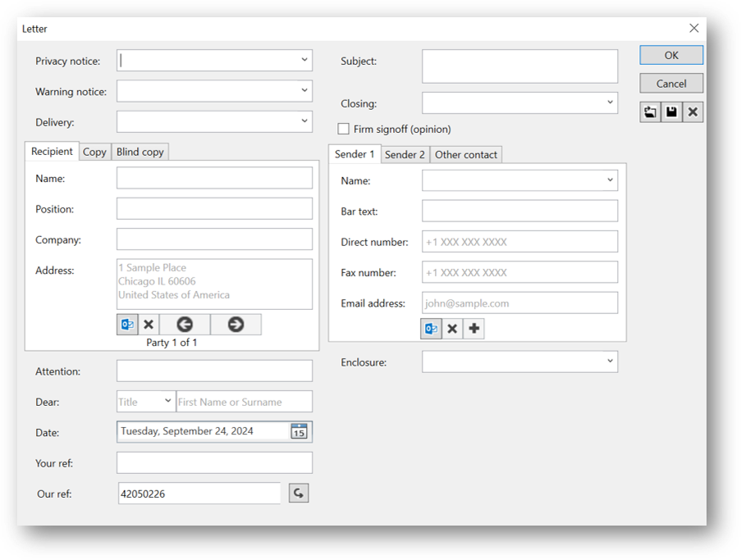Click the Party 1 of 1 label
Viewport: 741px width, 560px height.
[172, 343]
